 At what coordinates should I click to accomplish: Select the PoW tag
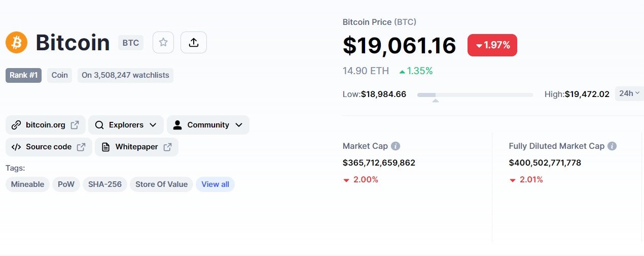66,184
